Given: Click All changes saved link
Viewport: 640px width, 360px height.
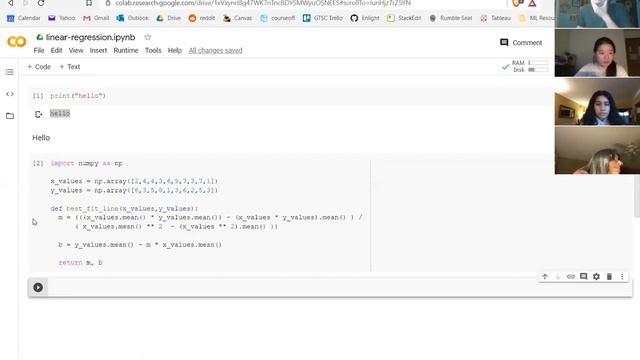Looking at the screenshot, I should click(216, 51).
